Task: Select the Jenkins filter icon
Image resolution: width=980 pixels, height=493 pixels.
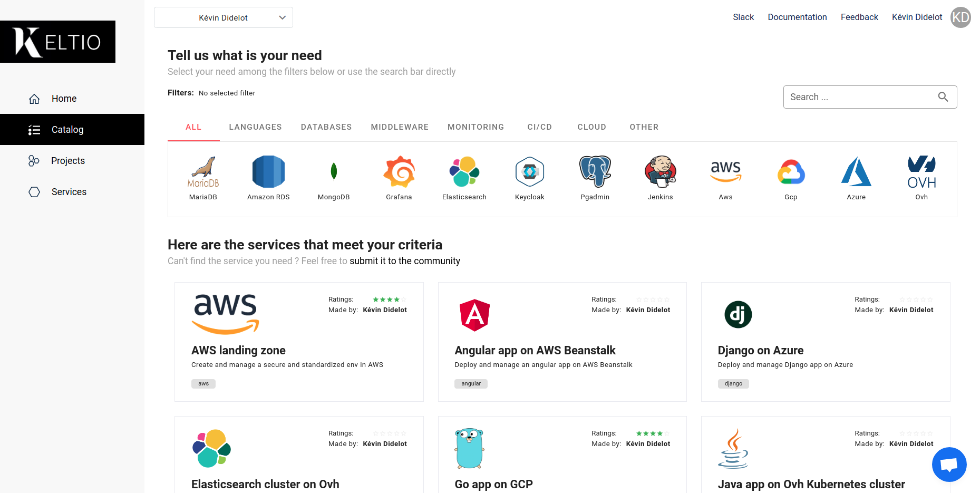Action: point(660,172)
